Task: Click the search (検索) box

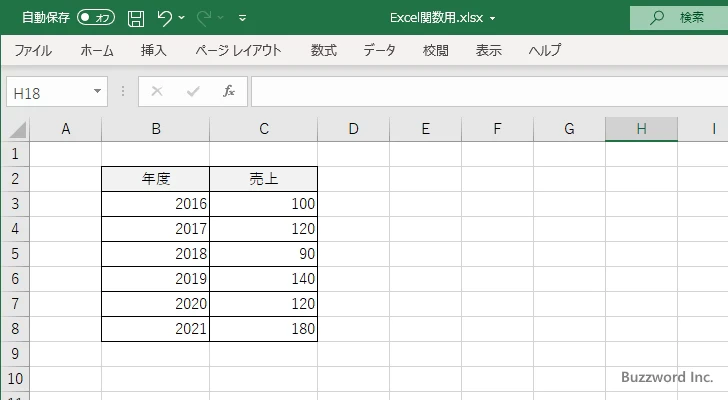Action: [679, 18]
